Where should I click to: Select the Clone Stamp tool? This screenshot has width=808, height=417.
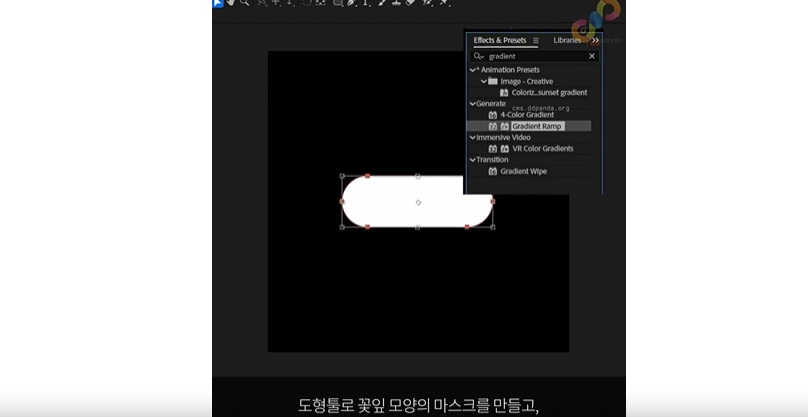click(x=396, y=3)
